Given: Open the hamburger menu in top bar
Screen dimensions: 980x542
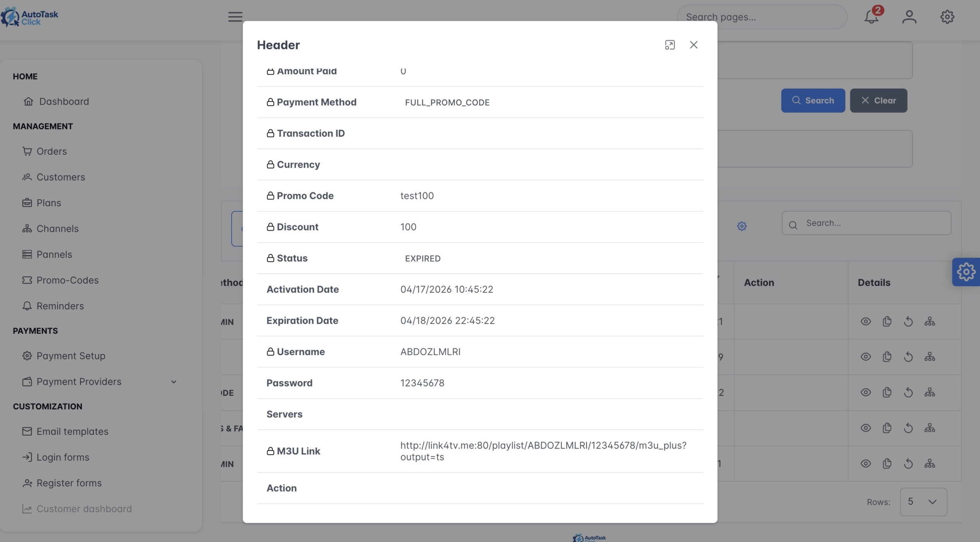Looking at the screenshot, I should [235, 17].
